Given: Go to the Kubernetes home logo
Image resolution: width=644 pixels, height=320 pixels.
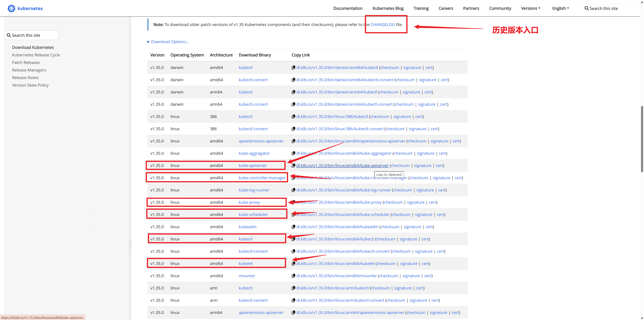Looking at the screenshot, I should [25, 8].
